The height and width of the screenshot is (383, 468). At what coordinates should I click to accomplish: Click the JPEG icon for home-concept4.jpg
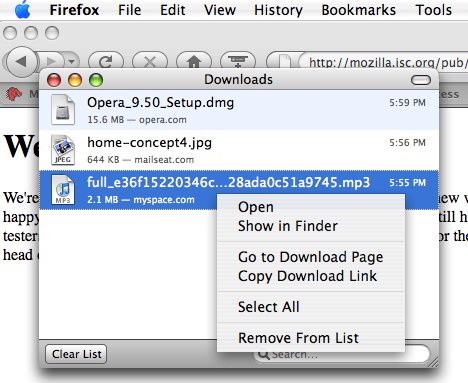point(63,150)
